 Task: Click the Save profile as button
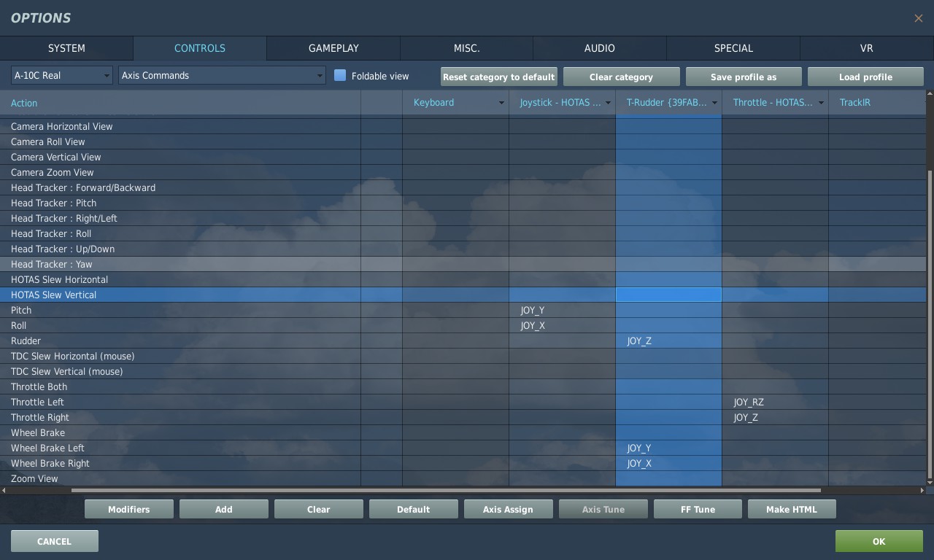click(x=743, y=77)
